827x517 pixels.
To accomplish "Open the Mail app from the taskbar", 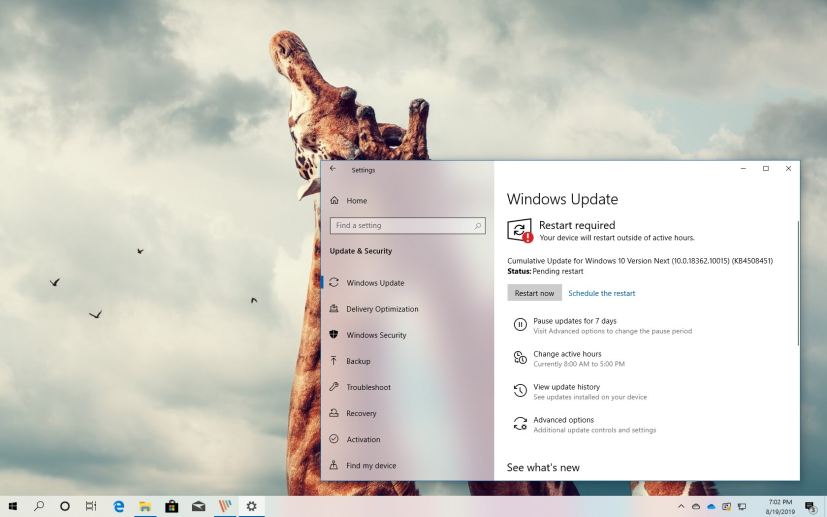I will (198, 506).
